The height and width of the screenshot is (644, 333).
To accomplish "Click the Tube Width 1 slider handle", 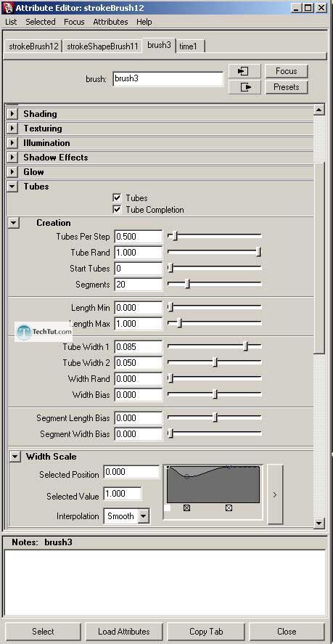I will [x=245, y=346].
